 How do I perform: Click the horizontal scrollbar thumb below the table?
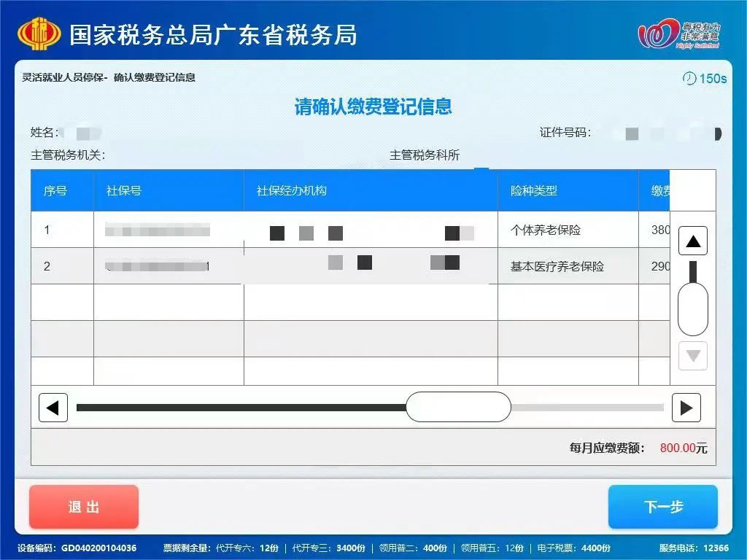coord(459,408)
